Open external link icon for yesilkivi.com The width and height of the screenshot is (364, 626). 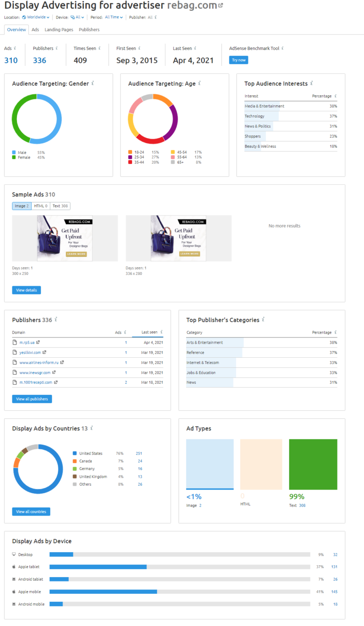45,353
